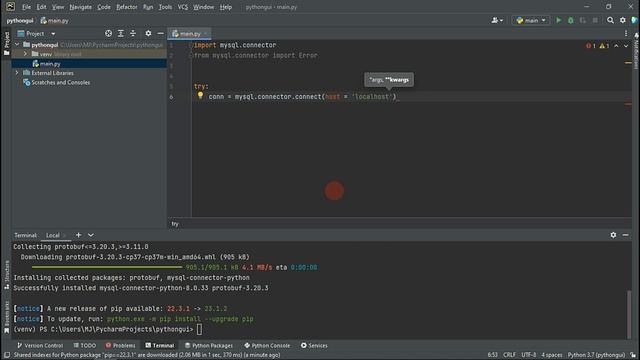Open Search Everywhere magnifier icon
Screen dimensions: 640x360
(x=610, y=20)
